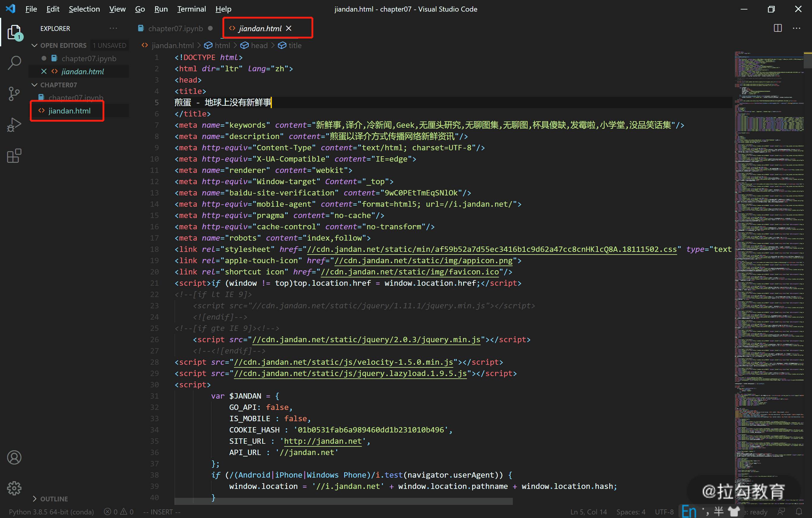This screenshot has height=518, width=812.
Task: Change encoding via UTF-8 indicator
Action: [664, 511]
